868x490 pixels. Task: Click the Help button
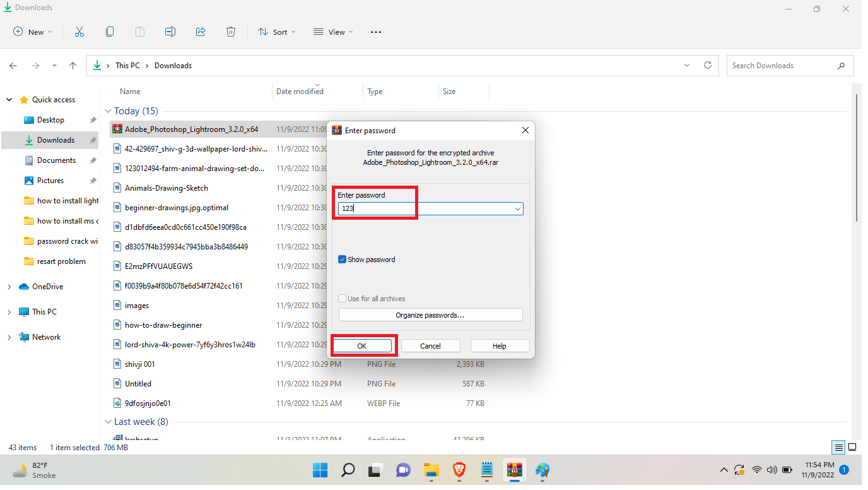pyautogui.click(x=500, y=346)
